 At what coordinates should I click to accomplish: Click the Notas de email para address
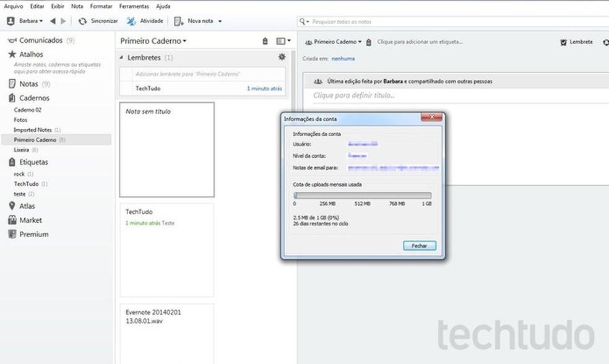tap(394, 168)
